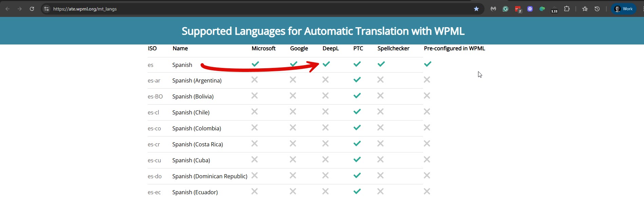Click the Pre-configured in WPML header
The image size is (644, 200).
coord(454,49)
